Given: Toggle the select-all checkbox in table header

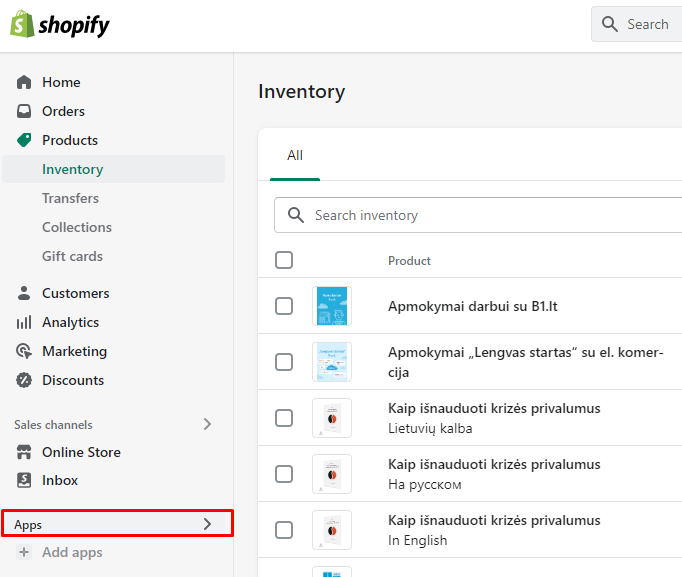Looking at the screenshot, I should [284, 260].
